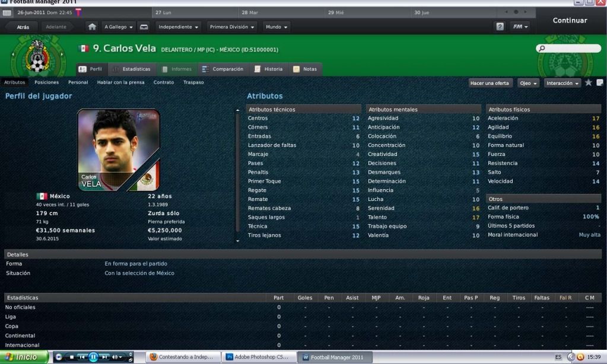Viewport: 607px width, 364px height.
Task: Expand the Mundo menu
Action: [277, 27]
